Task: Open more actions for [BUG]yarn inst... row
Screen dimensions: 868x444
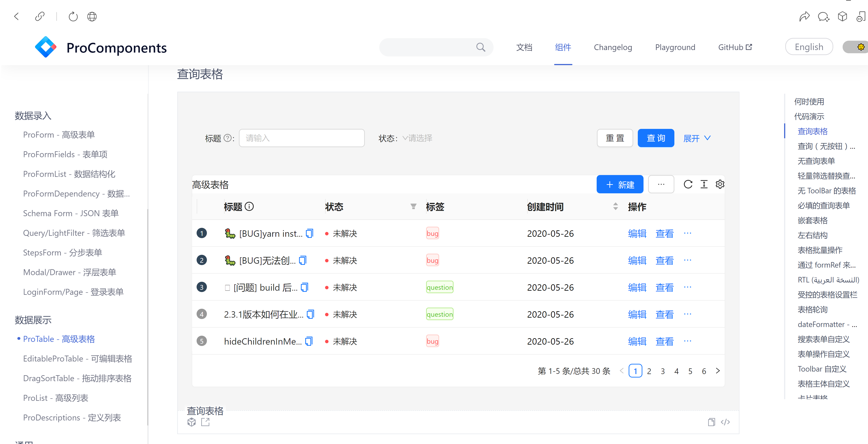Action: coord(688,233)
